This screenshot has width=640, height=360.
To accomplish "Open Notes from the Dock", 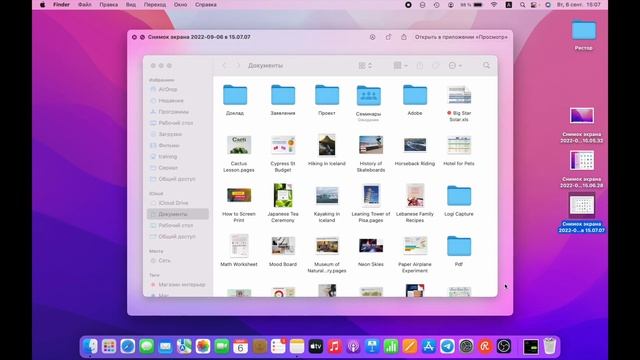I will (x=297, y=347).
